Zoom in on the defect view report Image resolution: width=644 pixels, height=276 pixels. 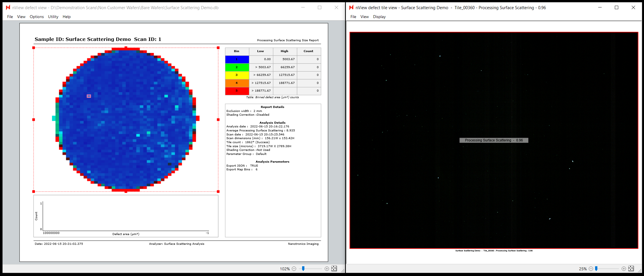[327, 269]
